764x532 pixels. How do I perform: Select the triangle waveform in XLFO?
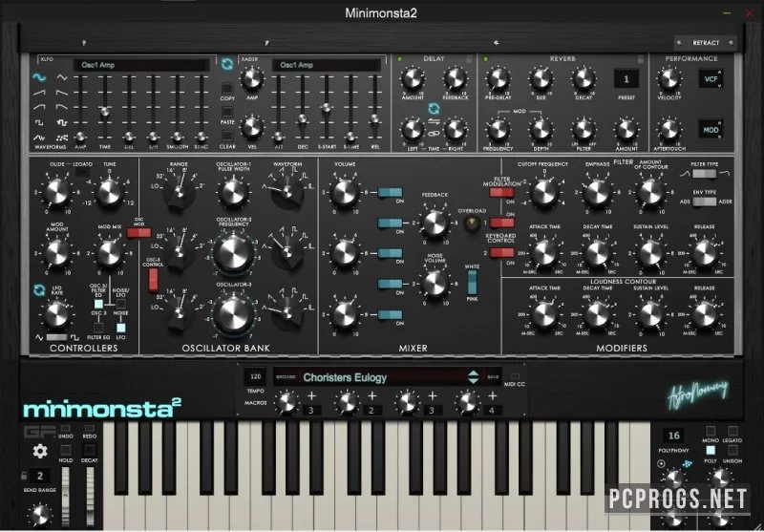62,77
